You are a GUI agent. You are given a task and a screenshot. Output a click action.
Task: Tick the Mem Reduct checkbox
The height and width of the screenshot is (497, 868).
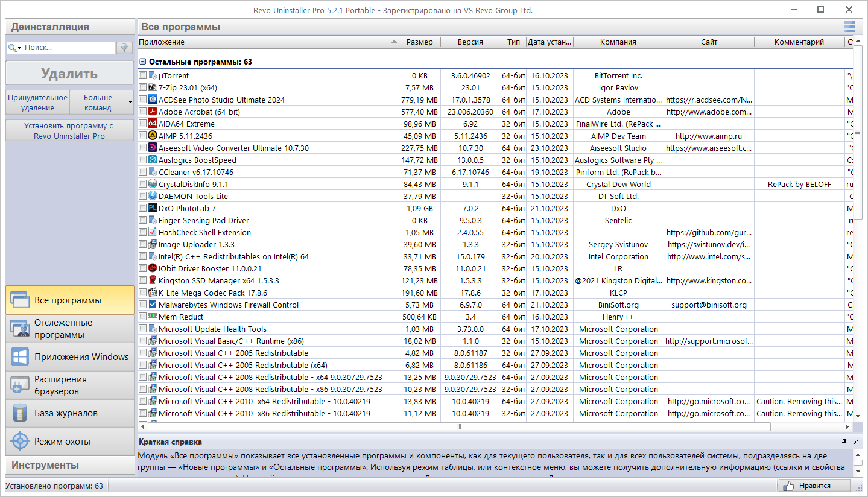143,317
